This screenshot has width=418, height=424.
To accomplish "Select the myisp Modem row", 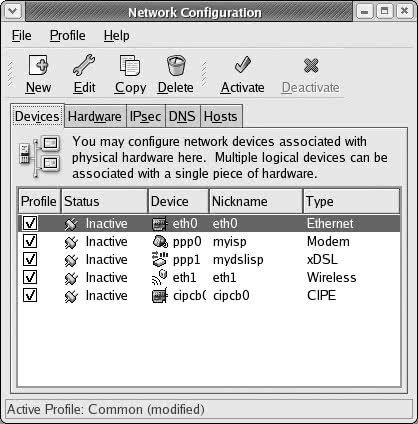I will [x=209, y=242].
